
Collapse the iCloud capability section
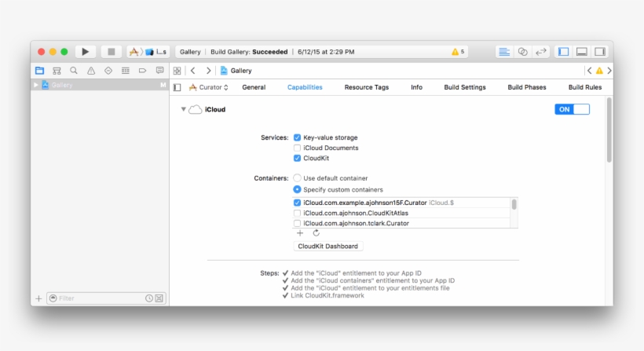point(183,109)
